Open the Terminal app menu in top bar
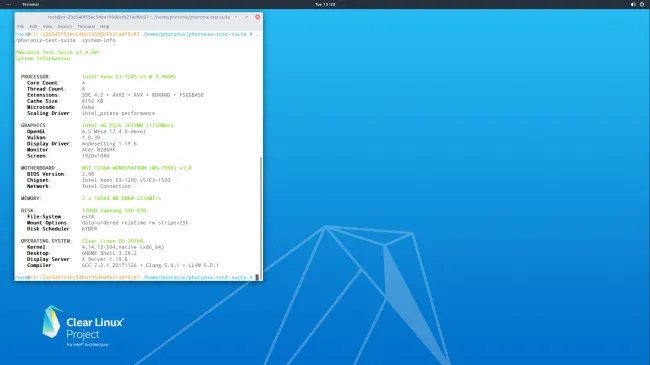Screen dimensions: 650x365 click(30, 5)
